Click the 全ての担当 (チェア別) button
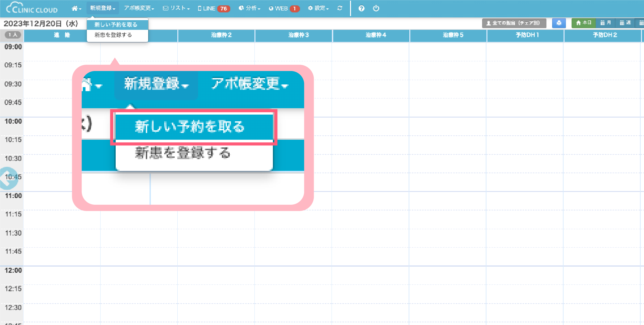The image size is (644, 325). pos(514,23)
